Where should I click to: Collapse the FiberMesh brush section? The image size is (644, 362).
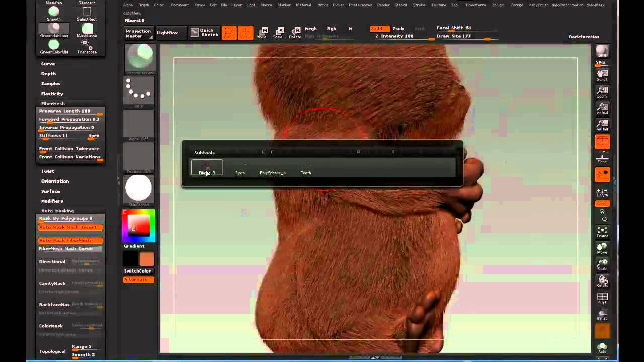(53, 104)
